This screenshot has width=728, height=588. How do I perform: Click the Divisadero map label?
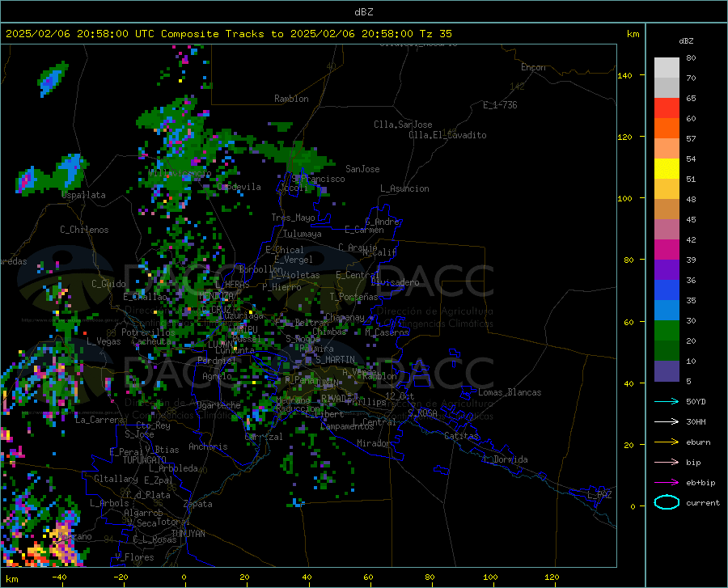[x=395, y=282]
